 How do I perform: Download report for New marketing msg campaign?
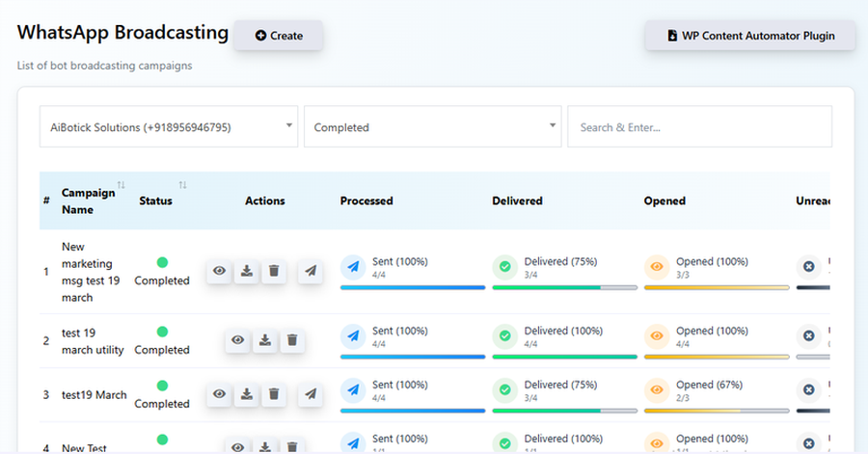[x=247, y=272]
